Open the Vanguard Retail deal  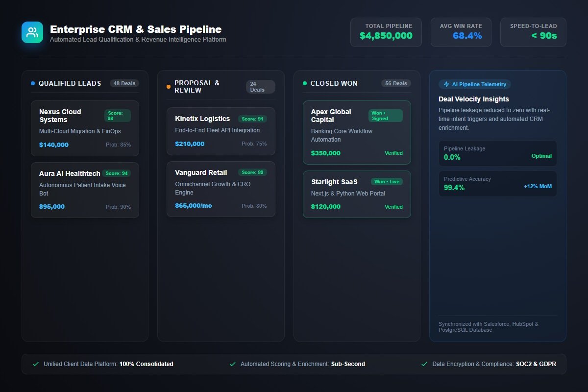click(x=221, y=189)
